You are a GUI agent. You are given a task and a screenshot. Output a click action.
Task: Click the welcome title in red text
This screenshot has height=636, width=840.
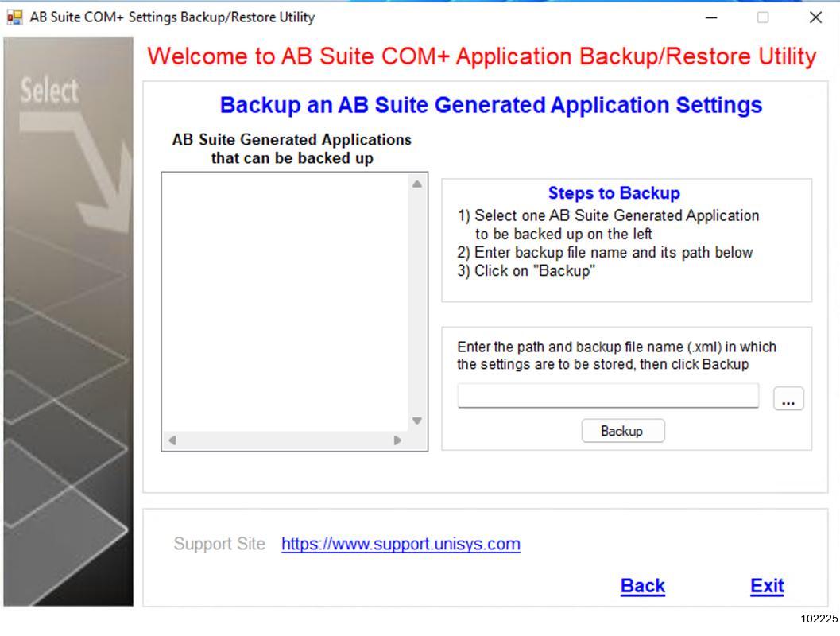(482, 56)
